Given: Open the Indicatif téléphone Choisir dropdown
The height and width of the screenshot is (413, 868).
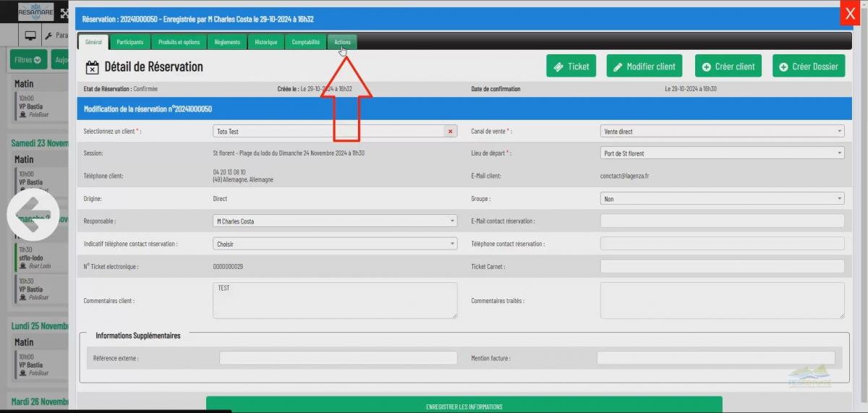Looking at the screenshot, I should pyautogui.click(x=335, y=244).
